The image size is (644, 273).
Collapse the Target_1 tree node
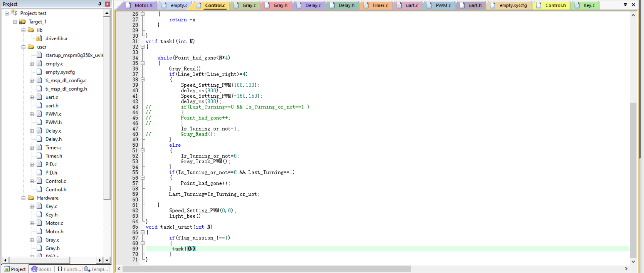[15, 22]
